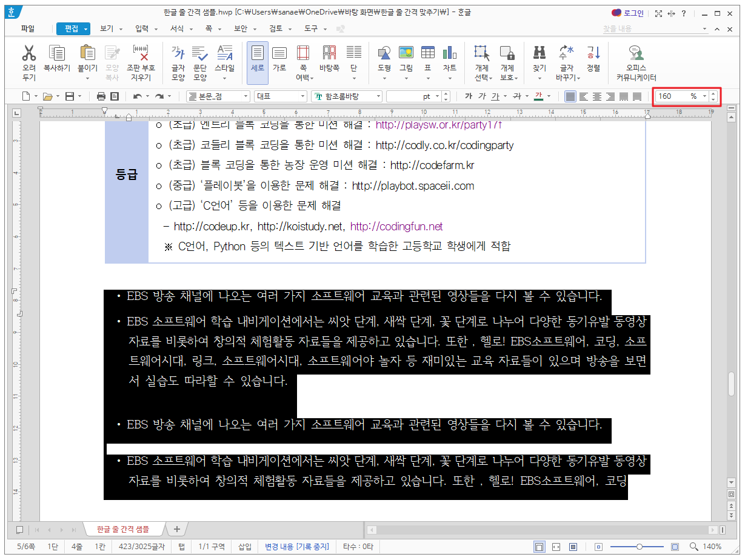Click the open folder icon
This screenshot has height=560, width=745.
tap(47, 96)
